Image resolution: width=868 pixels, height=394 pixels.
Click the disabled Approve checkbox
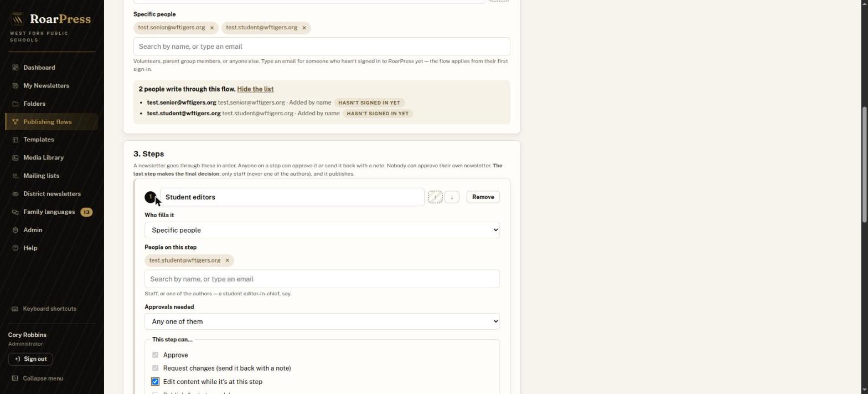pos(155,355)
